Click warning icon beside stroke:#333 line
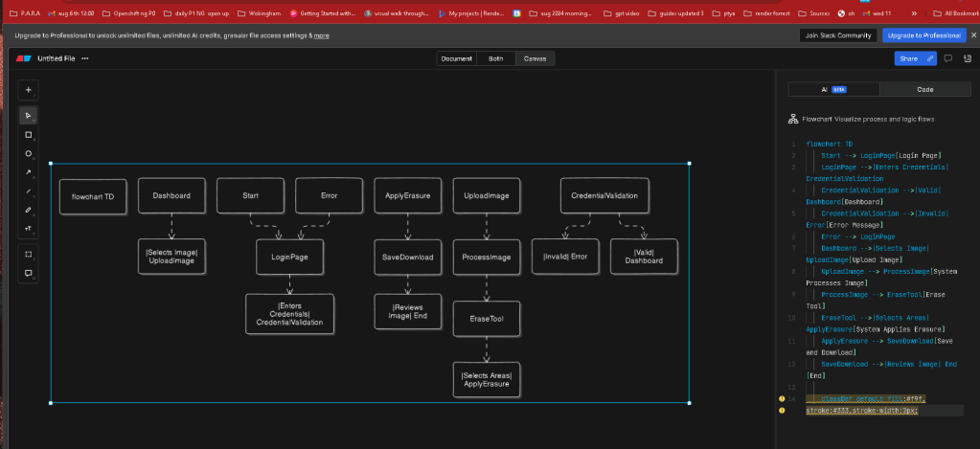This screenshot has height=449, width=980. (782, 411)
